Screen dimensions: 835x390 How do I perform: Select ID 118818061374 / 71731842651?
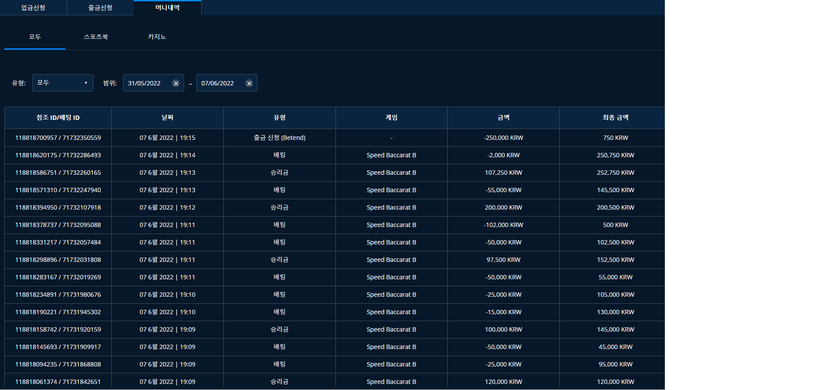[58, 382]
